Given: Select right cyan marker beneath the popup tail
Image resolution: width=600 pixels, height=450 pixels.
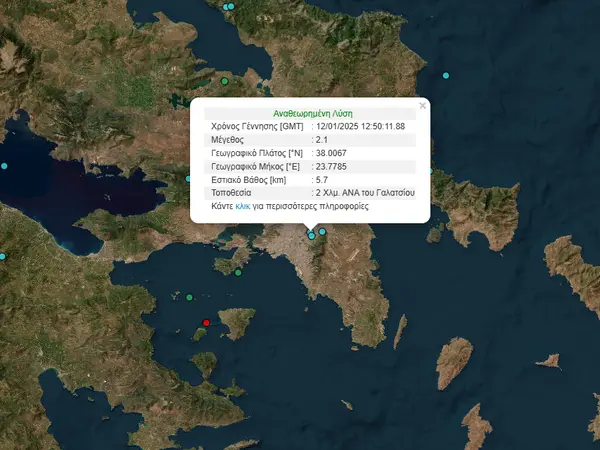Looking at the screenshot, I should 322,232.
